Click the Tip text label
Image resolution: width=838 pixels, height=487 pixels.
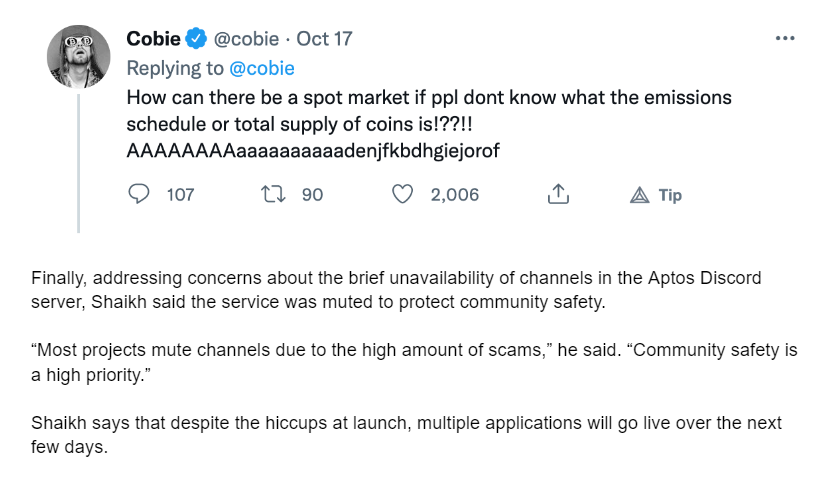670,195
